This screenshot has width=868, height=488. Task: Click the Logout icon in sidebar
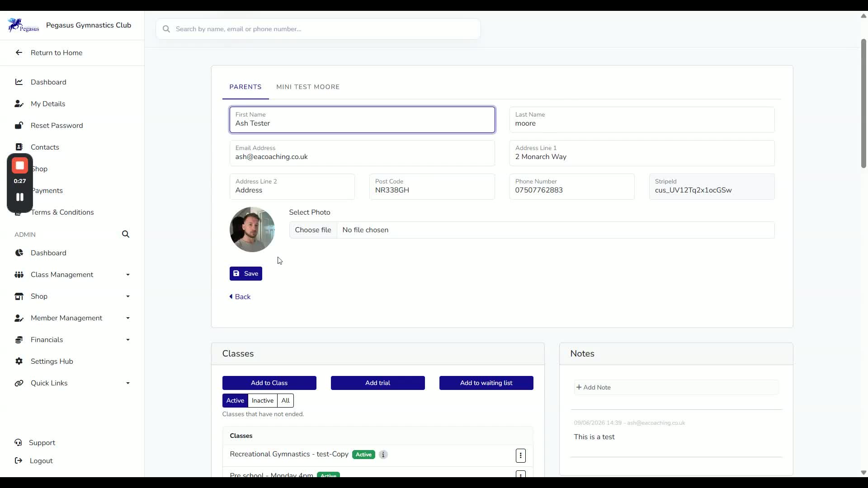tap(19, 460)
